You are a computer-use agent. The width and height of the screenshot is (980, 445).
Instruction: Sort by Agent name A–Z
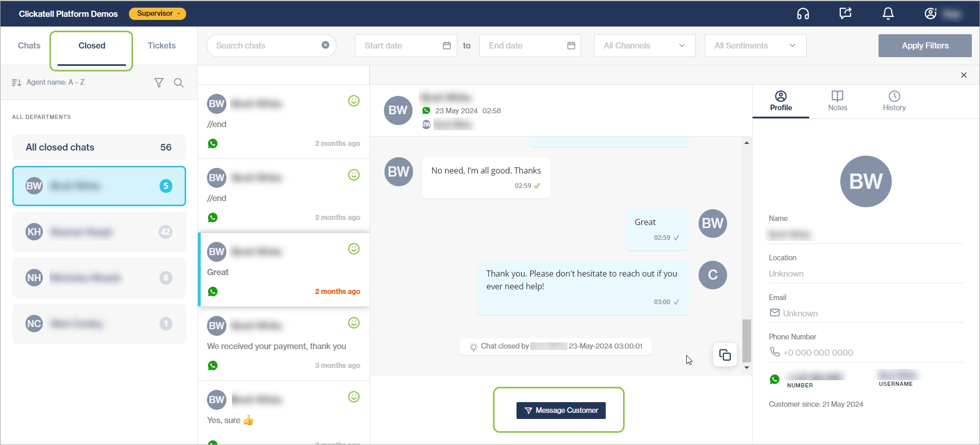point(49,83)
